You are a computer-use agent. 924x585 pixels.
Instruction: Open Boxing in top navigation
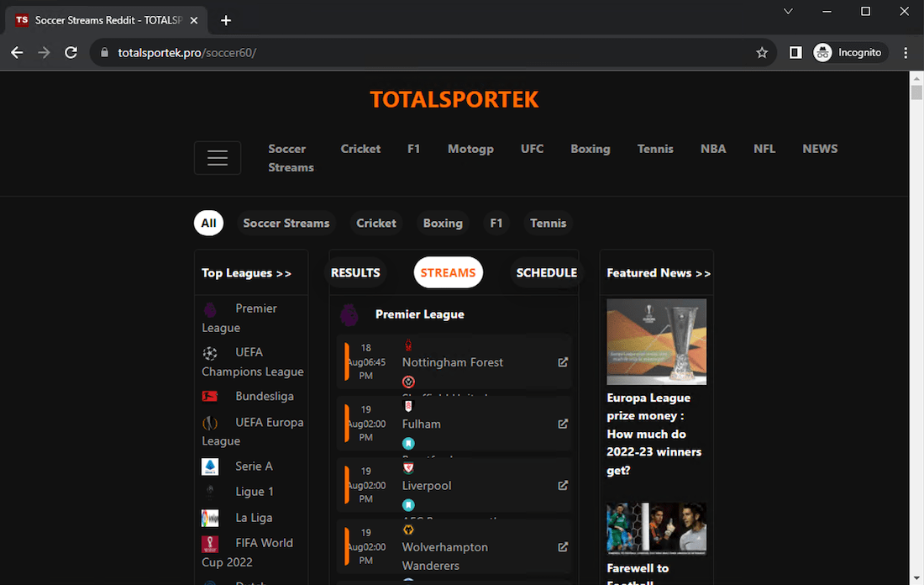(590, 149)
